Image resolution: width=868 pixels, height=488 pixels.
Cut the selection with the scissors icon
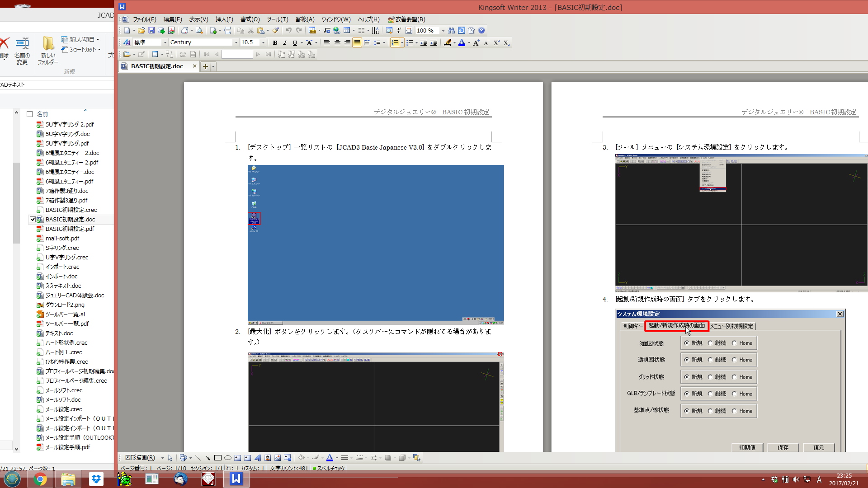point(251,31)
